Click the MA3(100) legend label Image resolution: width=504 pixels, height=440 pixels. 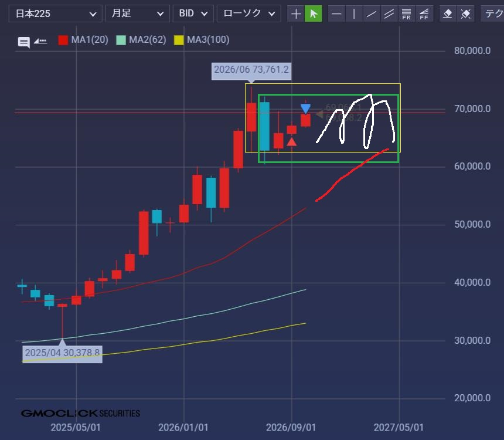[x=208, y=40]
